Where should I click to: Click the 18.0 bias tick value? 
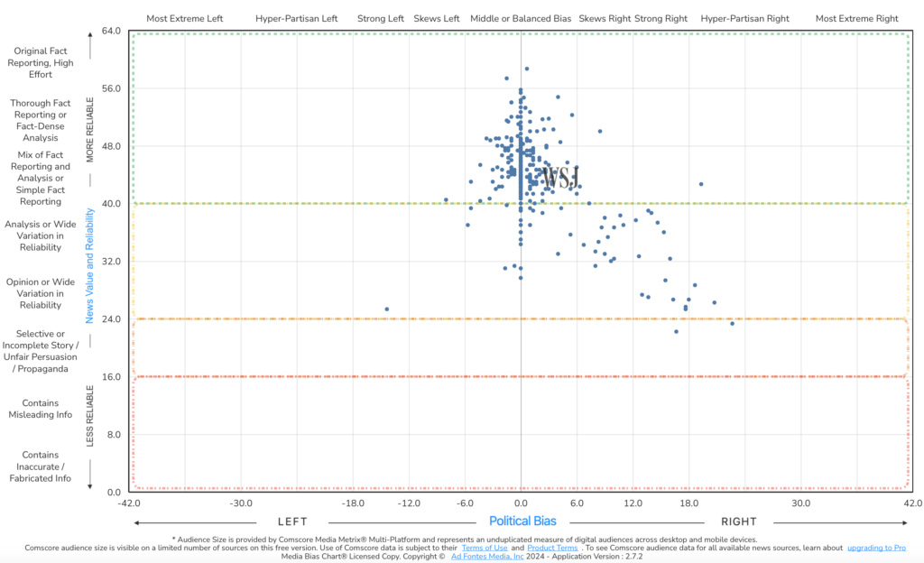688,503
